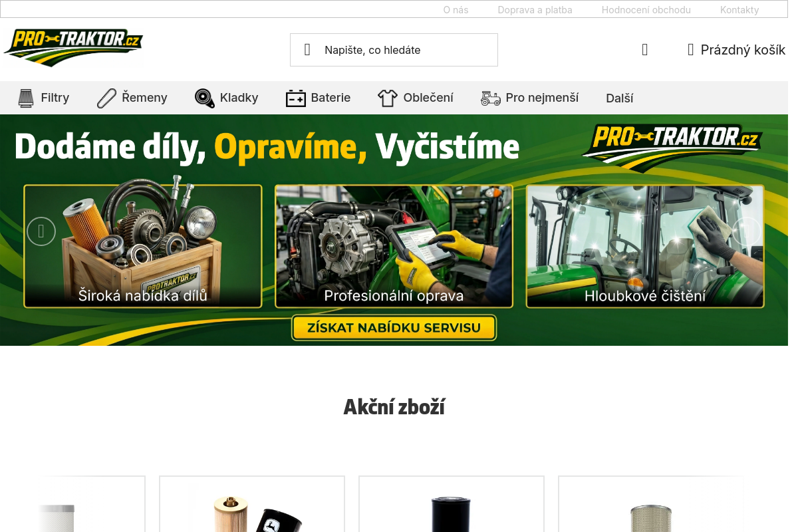Click the Baterie battery icon
The image size is (798, 532).
296,98
